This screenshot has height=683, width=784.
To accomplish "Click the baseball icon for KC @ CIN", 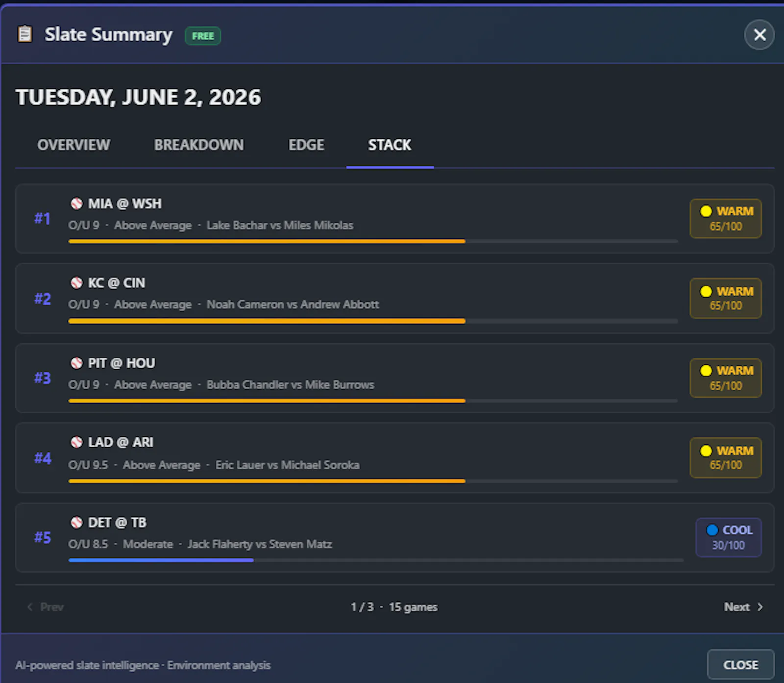I will tap(76, 283).
